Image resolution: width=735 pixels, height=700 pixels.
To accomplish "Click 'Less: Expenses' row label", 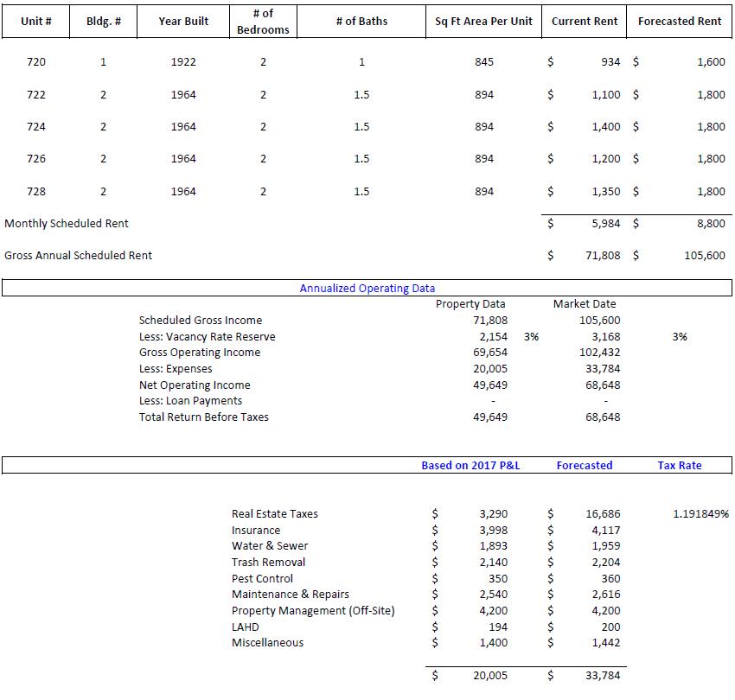I will pos(176,369).
